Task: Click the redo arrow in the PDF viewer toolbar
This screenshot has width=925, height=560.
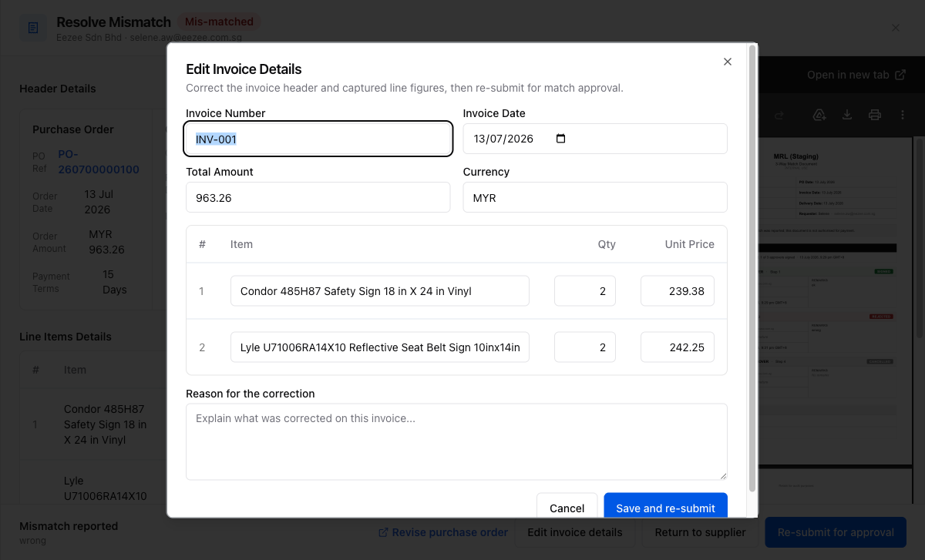Action: [779, 115]
